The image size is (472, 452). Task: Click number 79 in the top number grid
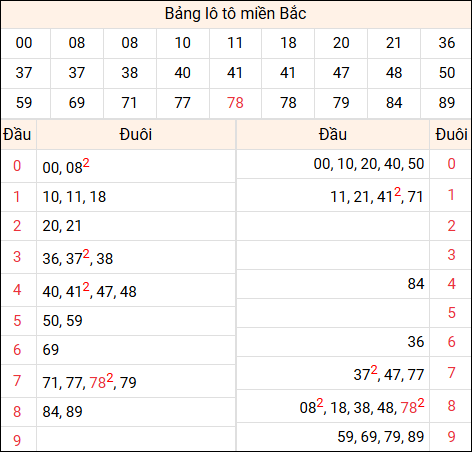point(341,103)
